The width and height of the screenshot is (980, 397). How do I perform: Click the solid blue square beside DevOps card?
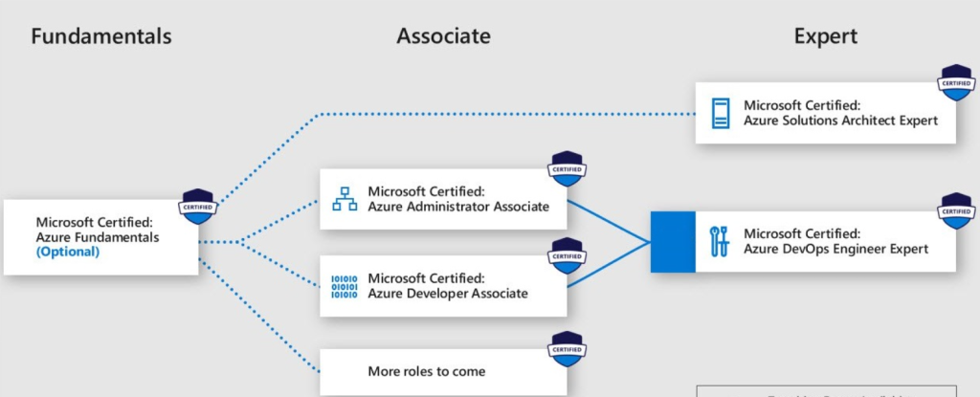(673, 241)
